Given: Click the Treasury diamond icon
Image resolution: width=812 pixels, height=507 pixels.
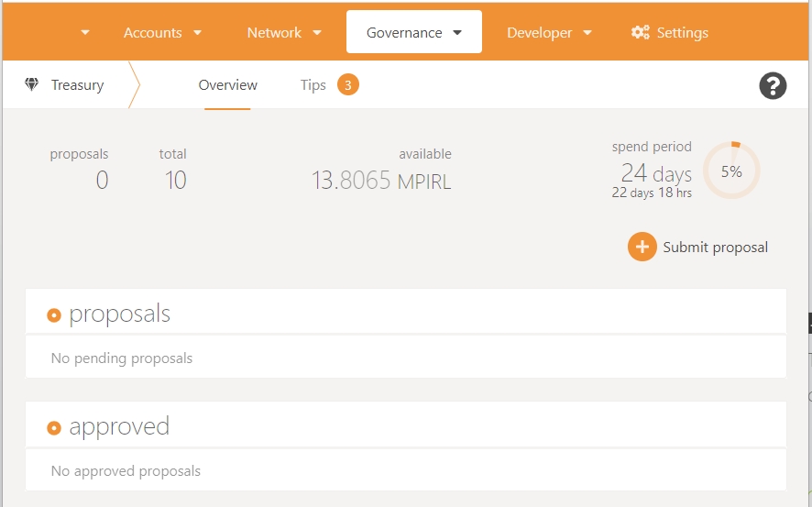Looking at the screenshot, I should (32, 85).
